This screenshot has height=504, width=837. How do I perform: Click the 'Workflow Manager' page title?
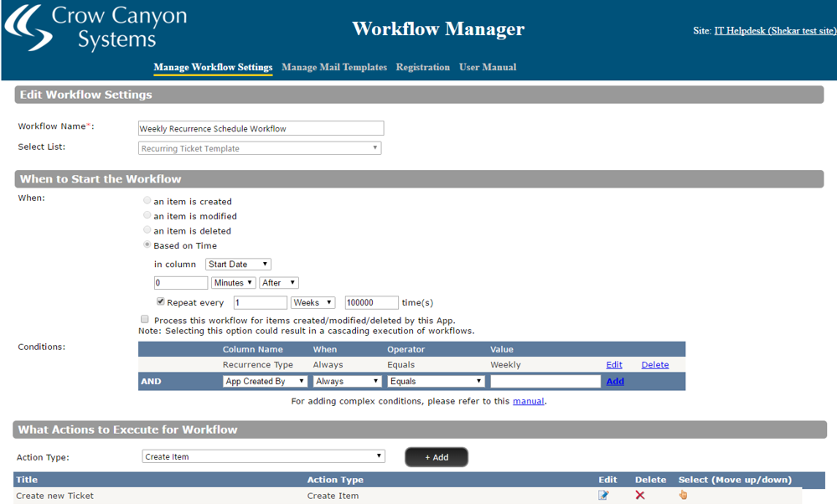[438, 28]
